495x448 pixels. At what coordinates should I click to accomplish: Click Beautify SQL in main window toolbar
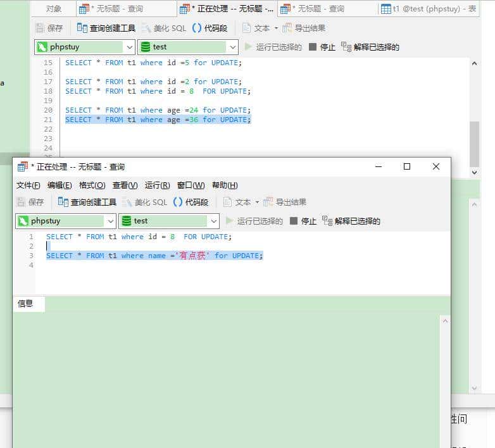click(164, 28)
